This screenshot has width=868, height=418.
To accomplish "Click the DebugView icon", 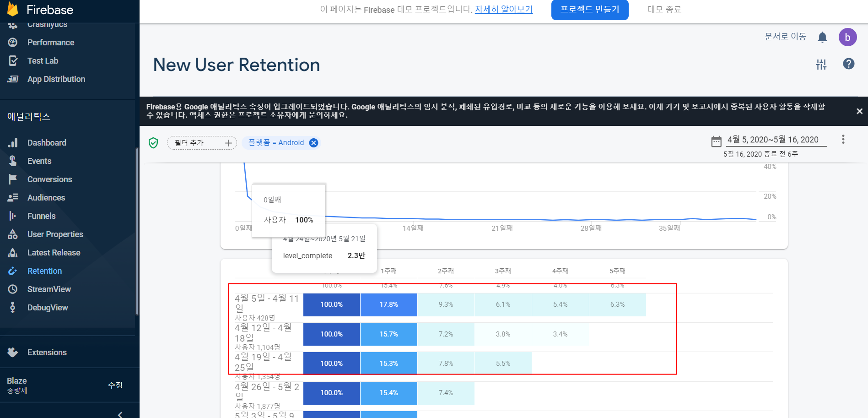I will coord(13,307).
